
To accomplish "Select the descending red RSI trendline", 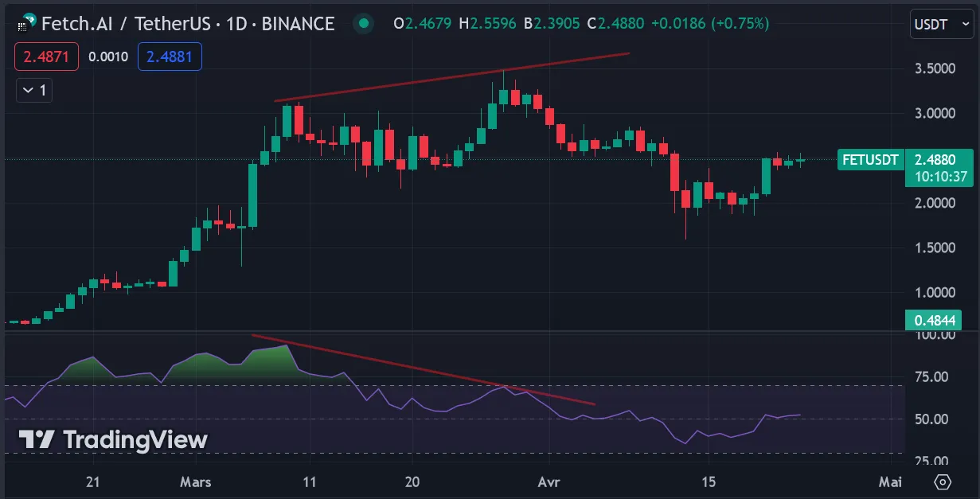I will 423,369.
